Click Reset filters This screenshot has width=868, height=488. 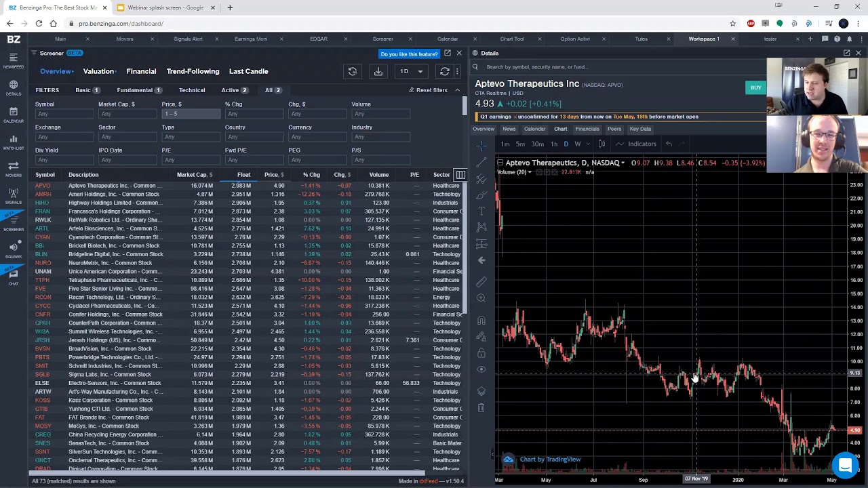click(x=427, y=90)
